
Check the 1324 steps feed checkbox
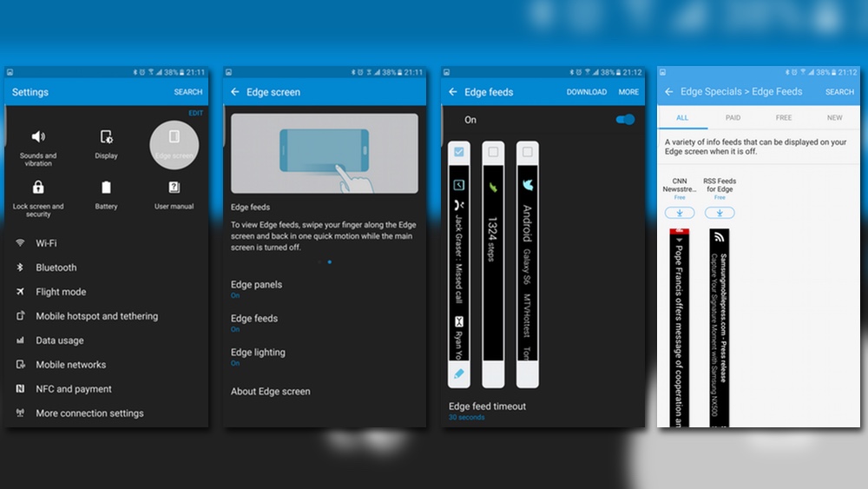click(493, 153)
